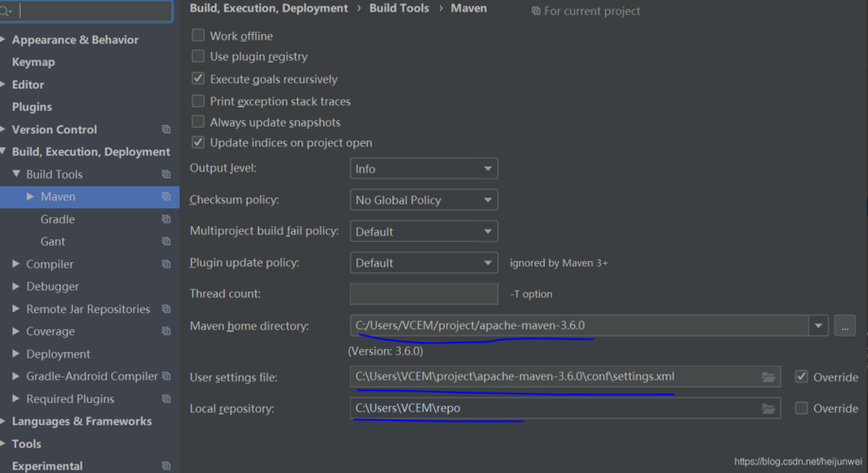This screenshot has width=868, height=473.
Task: Click folder icon in Local repository field
Action: tap(769, 409)
